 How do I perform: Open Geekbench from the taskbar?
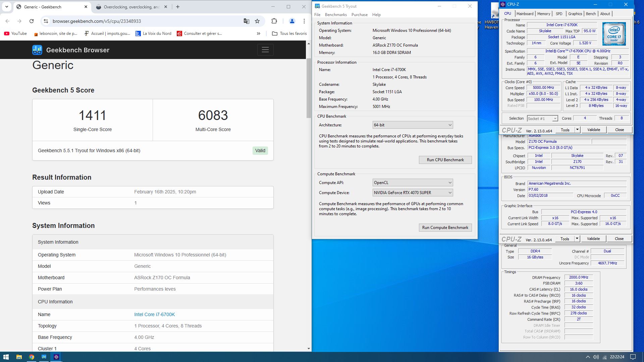[44, 357]
